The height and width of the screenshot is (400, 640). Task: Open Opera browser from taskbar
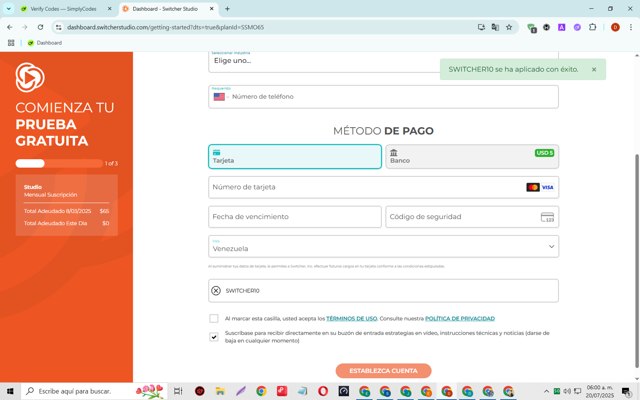(x=323, y=391)
